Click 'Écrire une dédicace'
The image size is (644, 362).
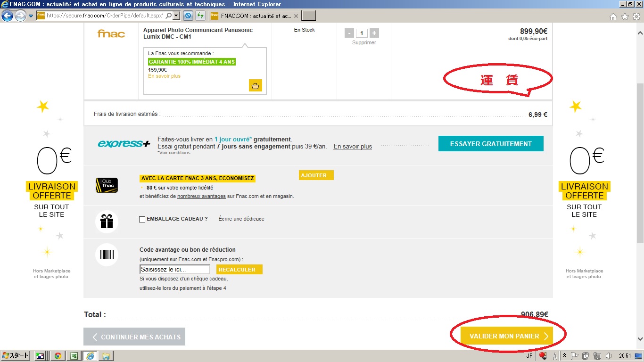241,219
